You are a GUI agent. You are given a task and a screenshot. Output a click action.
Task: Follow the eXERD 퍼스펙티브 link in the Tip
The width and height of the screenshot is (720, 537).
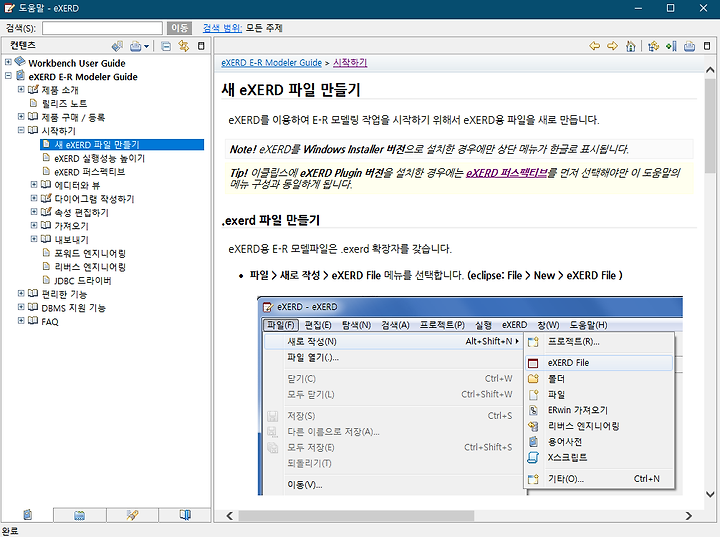coord(506,173)
